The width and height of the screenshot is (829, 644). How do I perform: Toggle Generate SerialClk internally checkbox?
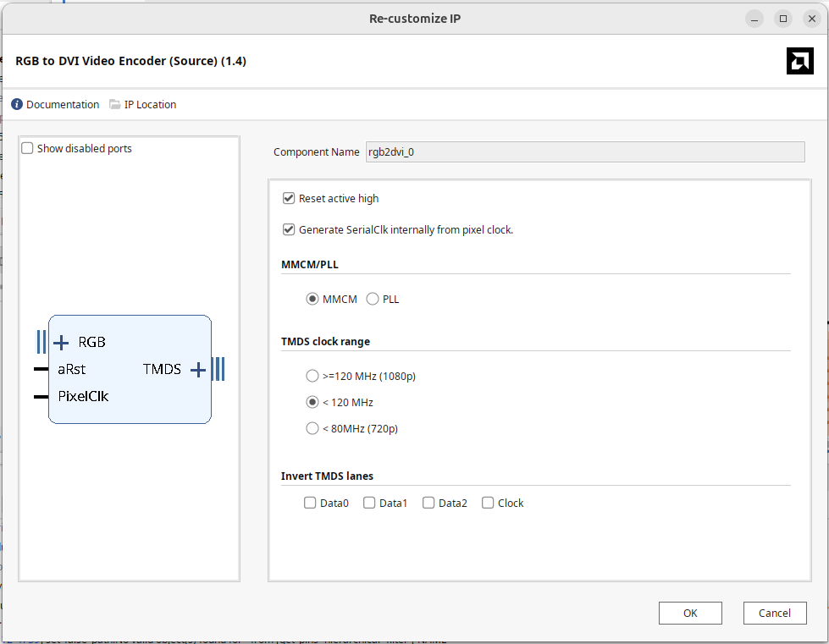[x=289, y=230]
